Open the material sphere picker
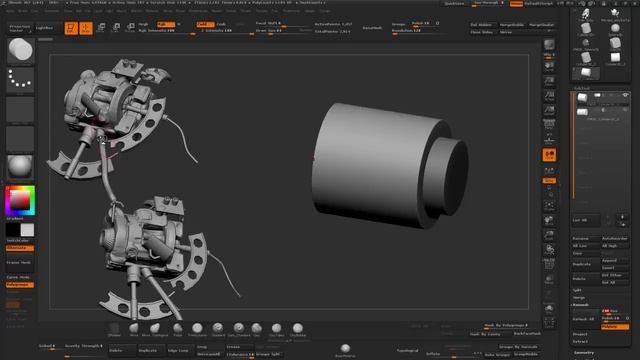This screenshot has height=360, width=640. pyautogui.click(x=20, y=167)
